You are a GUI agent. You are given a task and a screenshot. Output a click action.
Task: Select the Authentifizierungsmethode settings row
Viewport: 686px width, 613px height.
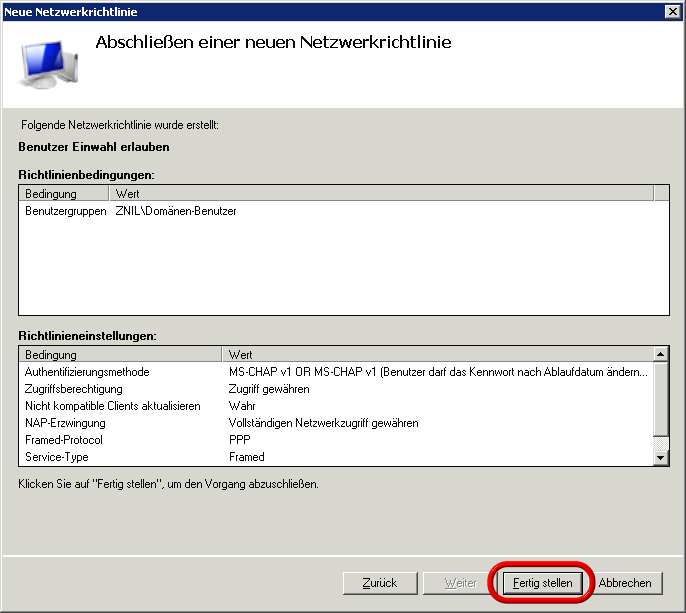click(87, 372)
